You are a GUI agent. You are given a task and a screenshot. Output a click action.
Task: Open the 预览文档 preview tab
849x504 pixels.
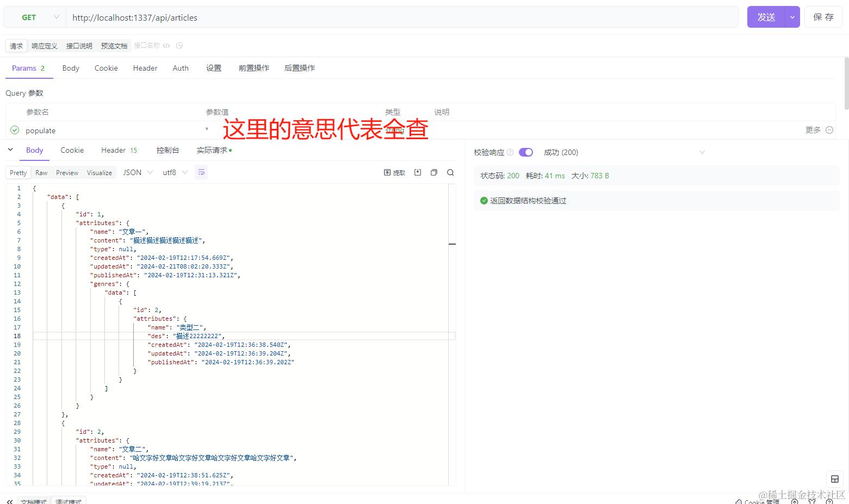[114, 46]
